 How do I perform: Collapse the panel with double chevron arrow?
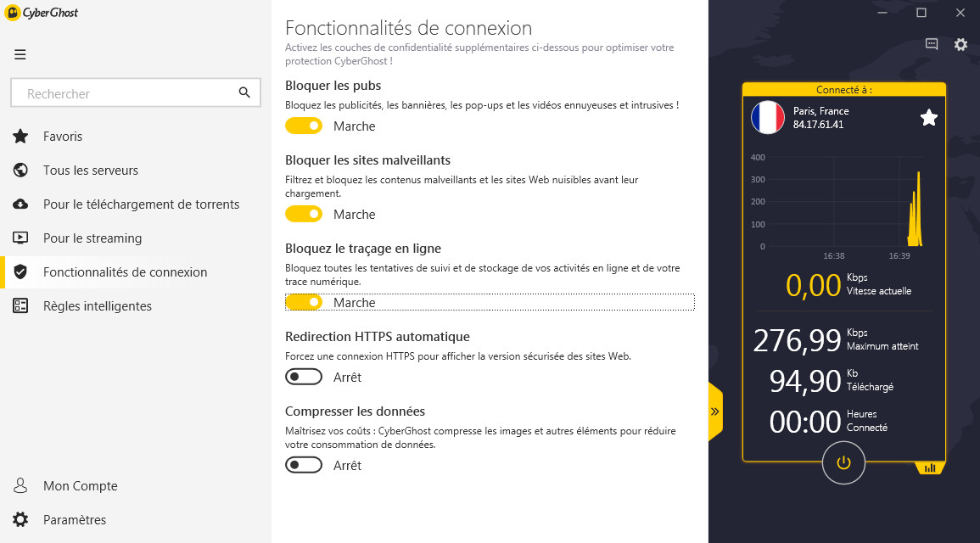pos(715,411)
